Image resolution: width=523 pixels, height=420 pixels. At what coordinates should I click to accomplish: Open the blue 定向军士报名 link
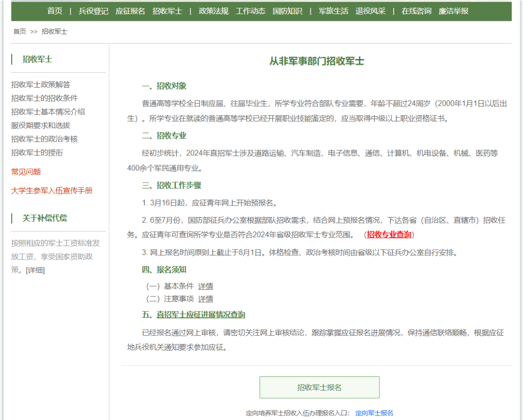pyautogui.click(x=374, y=413)
